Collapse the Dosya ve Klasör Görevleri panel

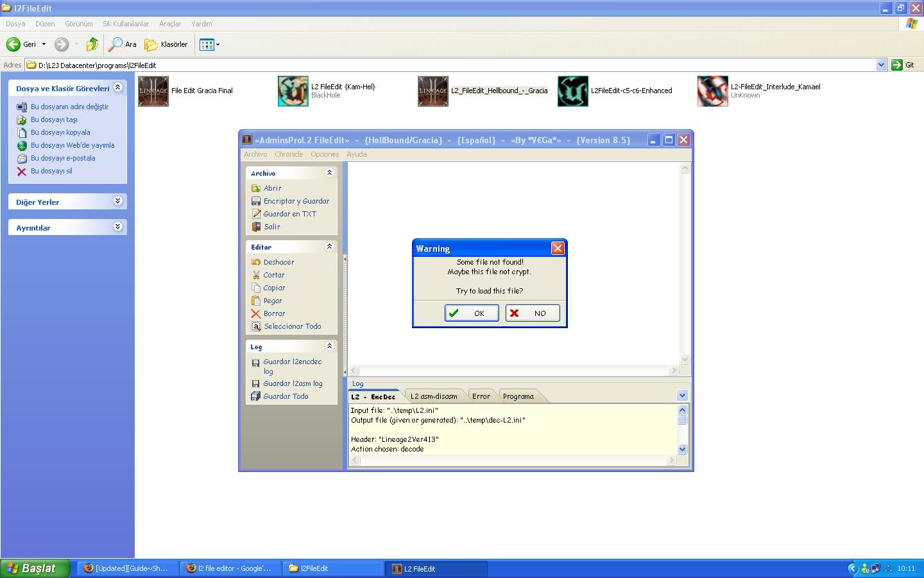click(x=118, y=87)
